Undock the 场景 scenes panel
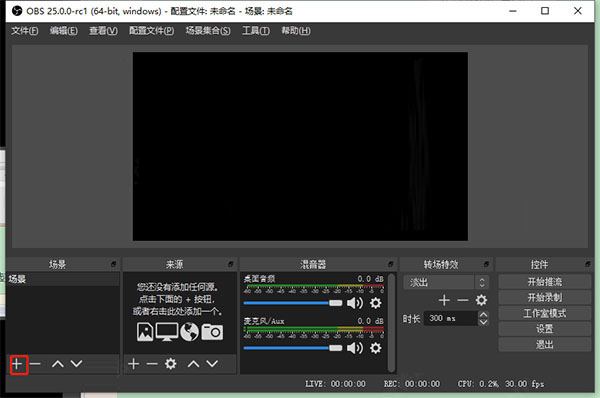 click(x=114, y=264)
